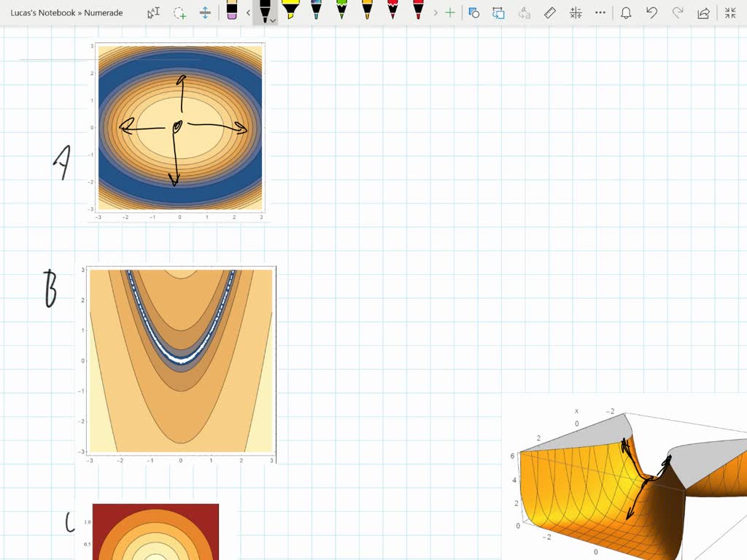Select the lasso selection tool
Screen dimensions: 747x560
point(179,12)
